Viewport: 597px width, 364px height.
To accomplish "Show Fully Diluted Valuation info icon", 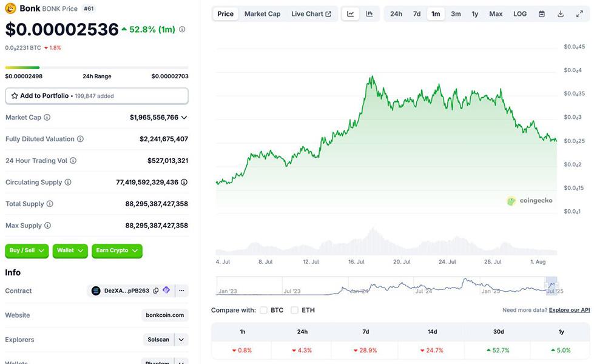I will click(80, 139).
